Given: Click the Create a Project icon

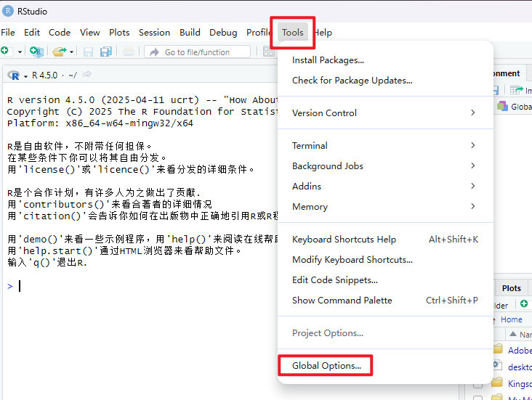Looking at the screenshot, I should (x=36, y=52).
